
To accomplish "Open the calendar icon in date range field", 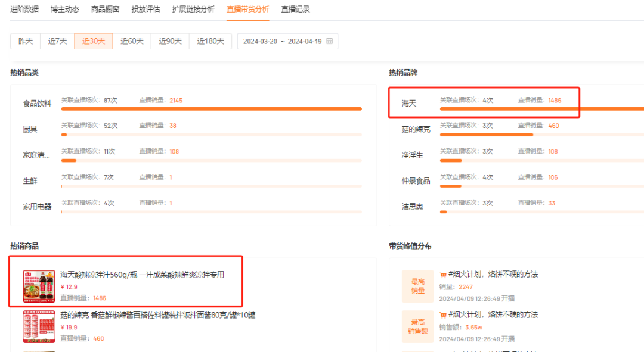I will pos(329,41).
